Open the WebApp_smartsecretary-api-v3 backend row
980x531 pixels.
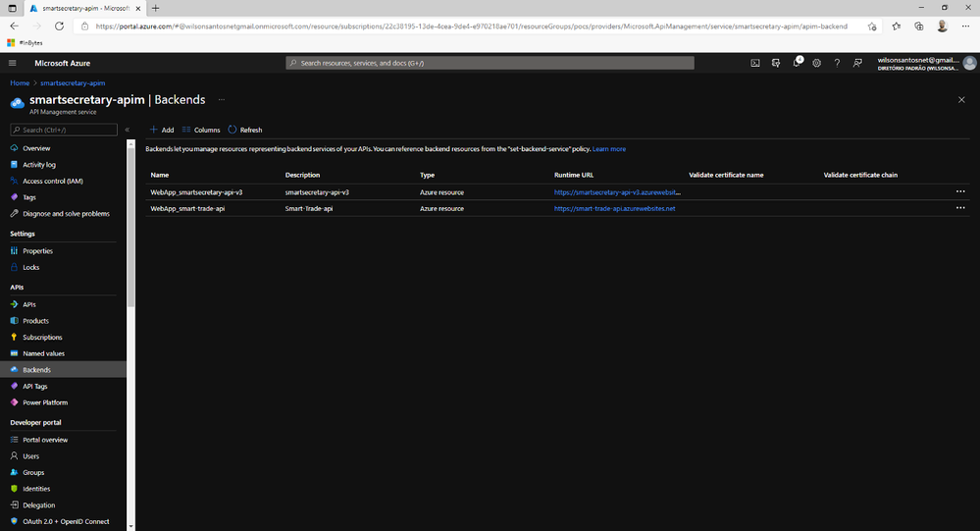click(x=557, y=192)
